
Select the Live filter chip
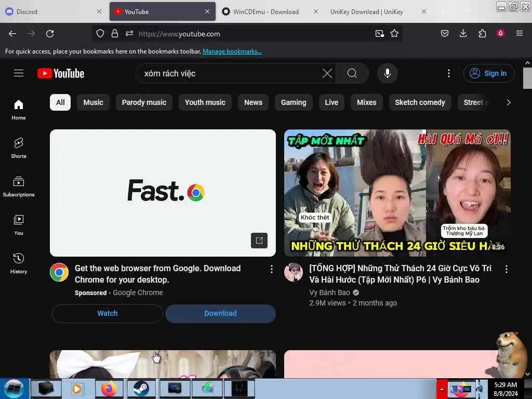pos(331,102)
